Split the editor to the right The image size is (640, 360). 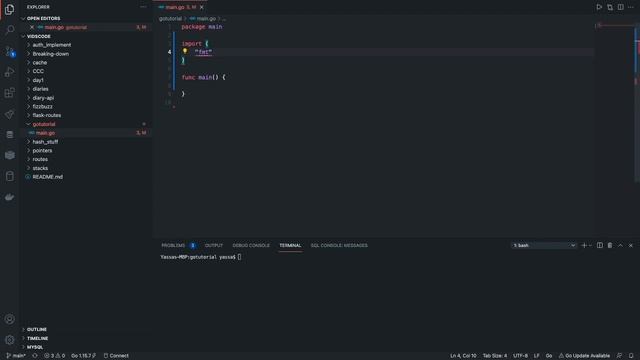point(620,7)
